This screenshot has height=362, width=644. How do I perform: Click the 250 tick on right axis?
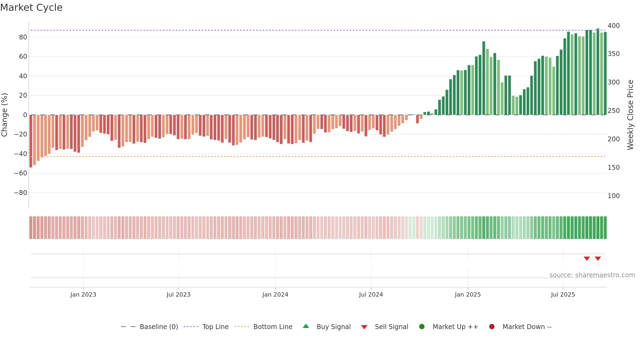coord(614,111)
